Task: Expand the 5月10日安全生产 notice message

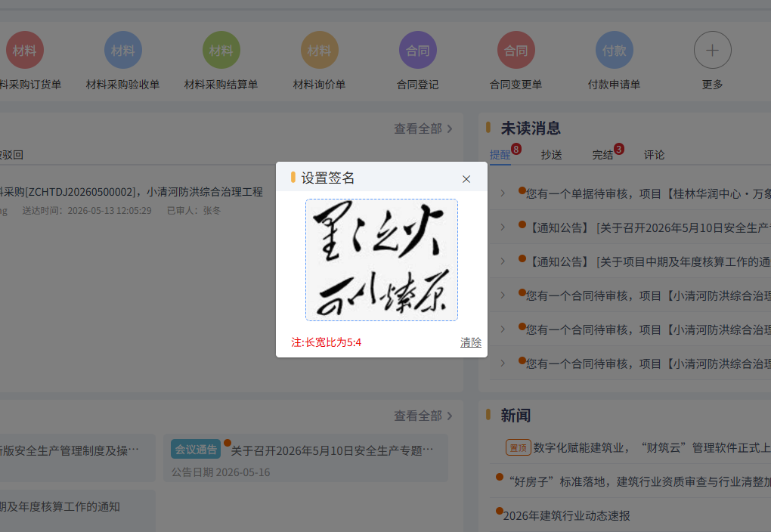Action: [503, 227]
